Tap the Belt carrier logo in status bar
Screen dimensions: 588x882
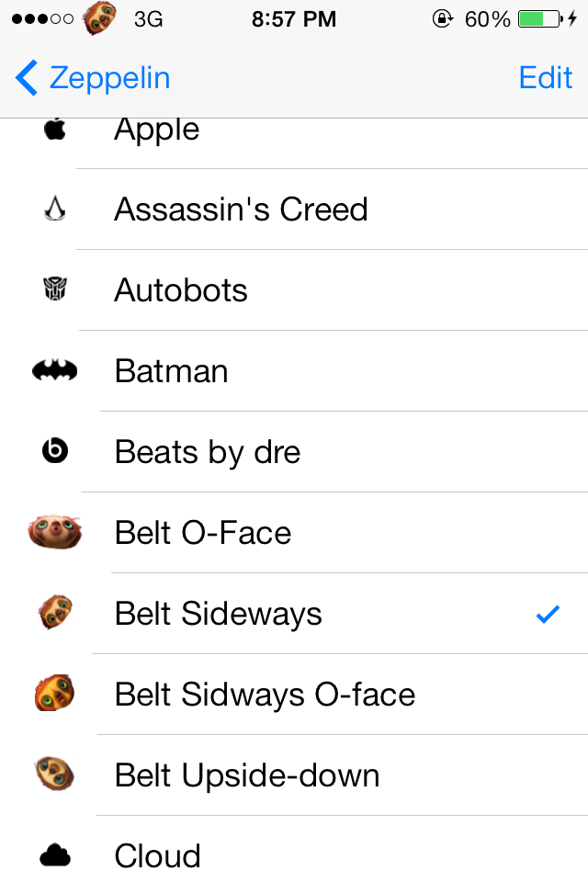(100, 18)
